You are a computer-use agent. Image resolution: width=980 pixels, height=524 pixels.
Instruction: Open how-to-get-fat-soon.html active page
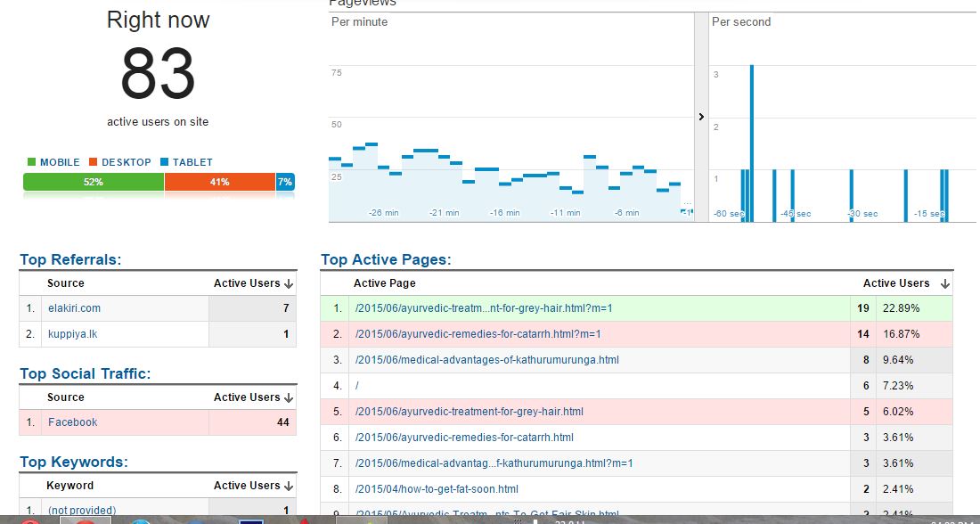pyautogui.click(x=437, y=489)
